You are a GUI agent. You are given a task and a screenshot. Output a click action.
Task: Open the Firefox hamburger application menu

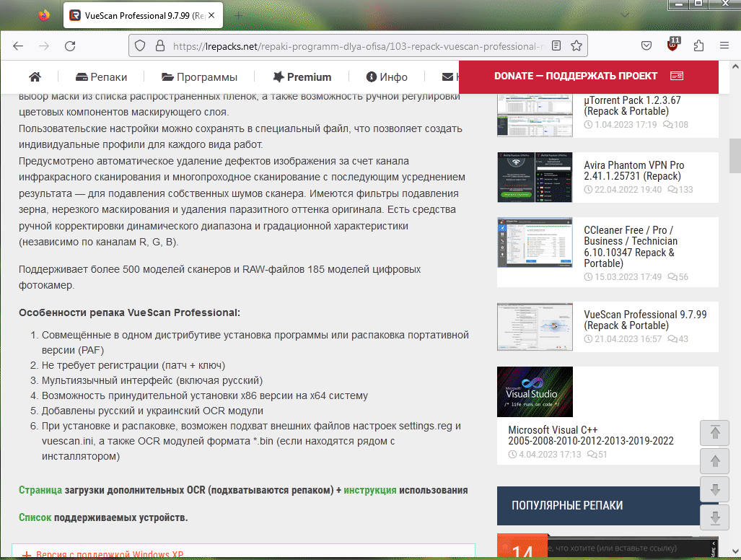[724, 46]
